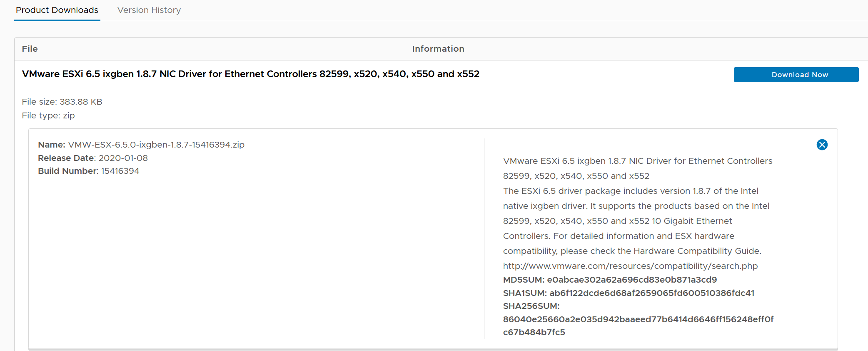Click the SHA256SUM label
This screenshot has width=868, height=351.
pyautogui.click(x=531, y=306)
